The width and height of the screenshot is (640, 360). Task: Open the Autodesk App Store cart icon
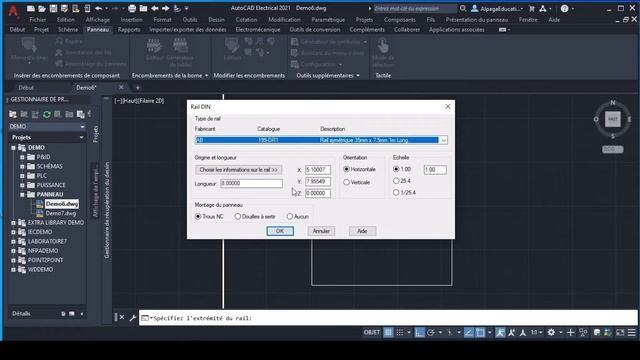tap(532, 8)
